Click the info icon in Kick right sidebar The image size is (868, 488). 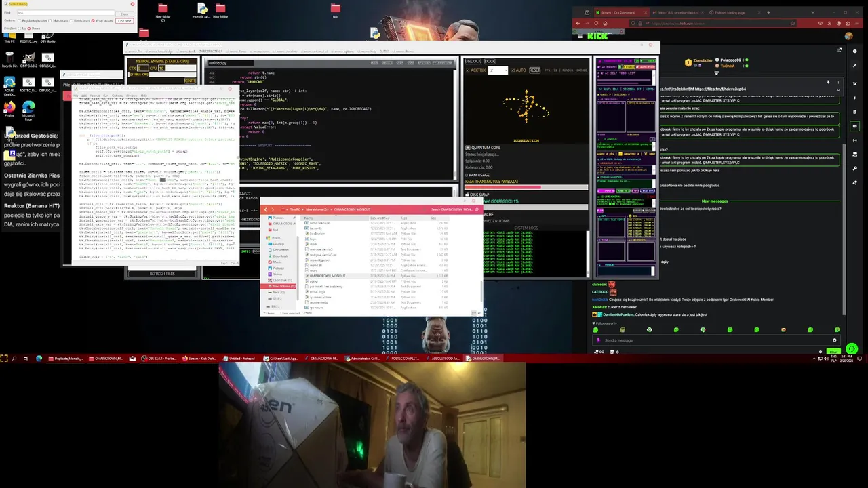[854, 51]
